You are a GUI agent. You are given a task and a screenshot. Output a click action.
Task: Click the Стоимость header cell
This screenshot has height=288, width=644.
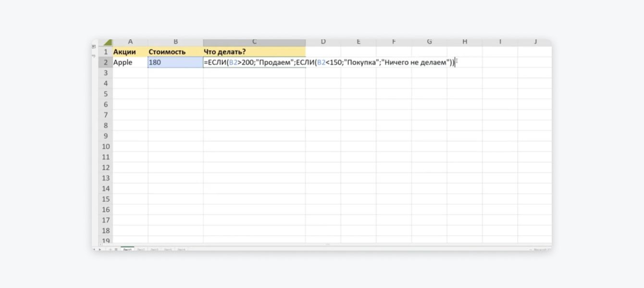tap(175, 51)
